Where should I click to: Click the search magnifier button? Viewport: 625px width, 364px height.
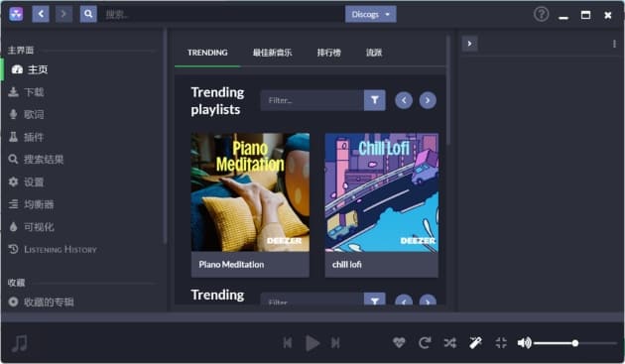coord(88,14)
